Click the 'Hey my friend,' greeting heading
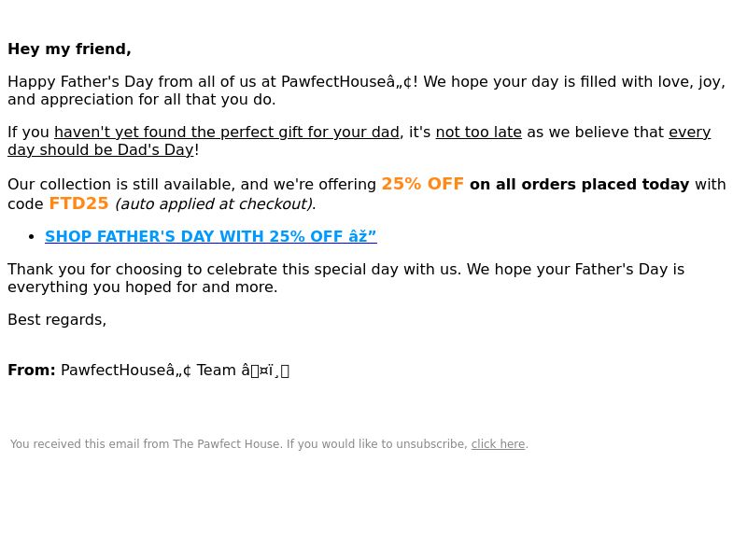This screenshot has width=747, height=560. point(69,49)
